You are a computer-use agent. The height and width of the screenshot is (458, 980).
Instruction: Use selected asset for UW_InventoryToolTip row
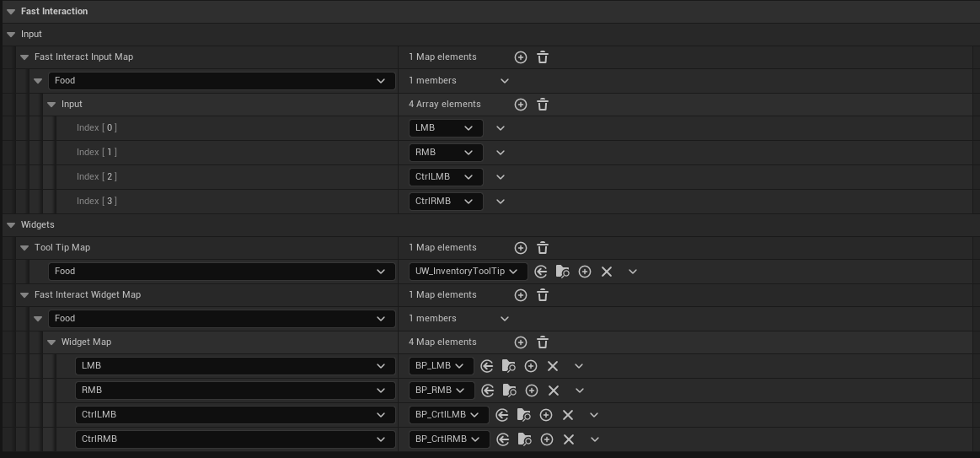(541, 272)
